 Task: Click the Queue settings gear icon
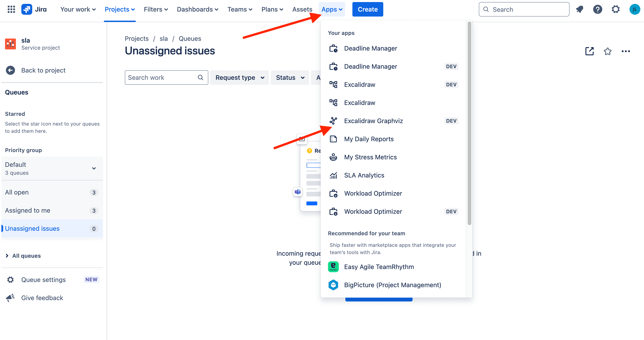tap(10, 279)
